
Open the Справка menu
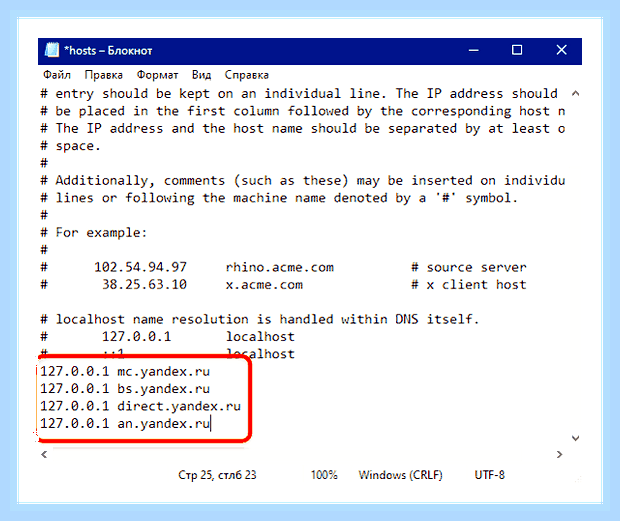247,75
